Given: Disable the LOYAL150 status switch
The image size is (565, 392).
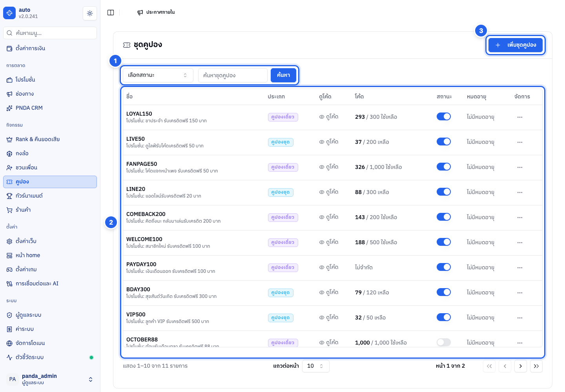Looking at the screenshot, I should point(444,116).
